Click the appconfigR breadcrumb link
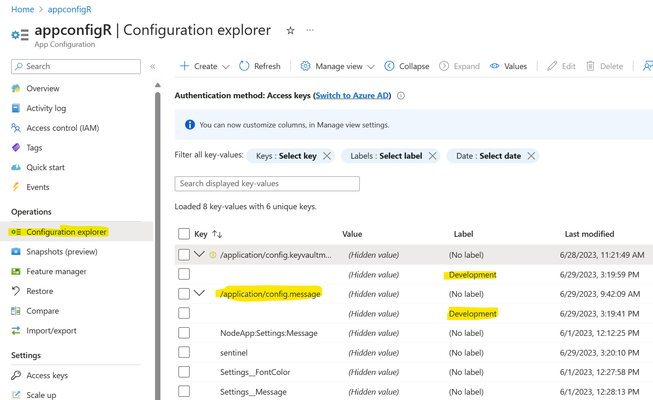 70,9
